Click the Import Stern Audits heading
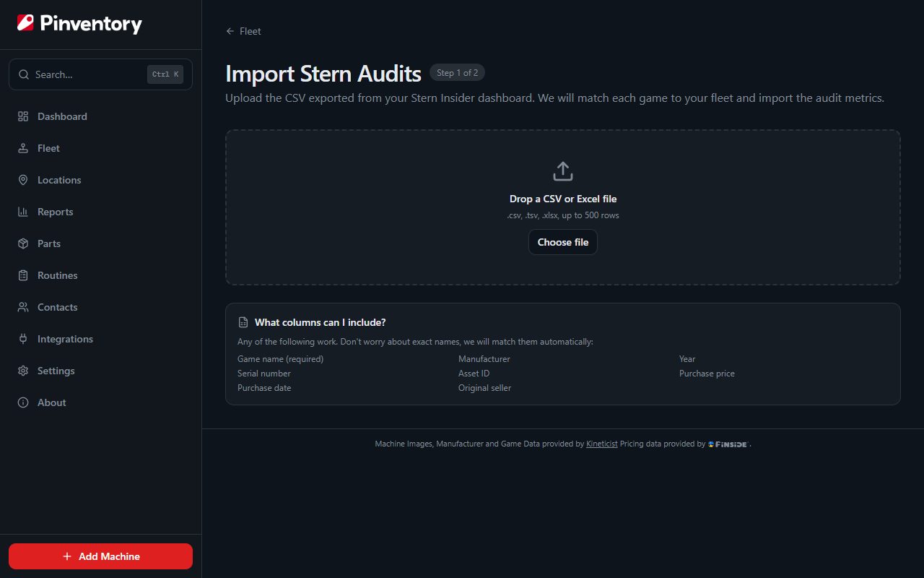This screenshot has width=924, height=578. [323, 74]
